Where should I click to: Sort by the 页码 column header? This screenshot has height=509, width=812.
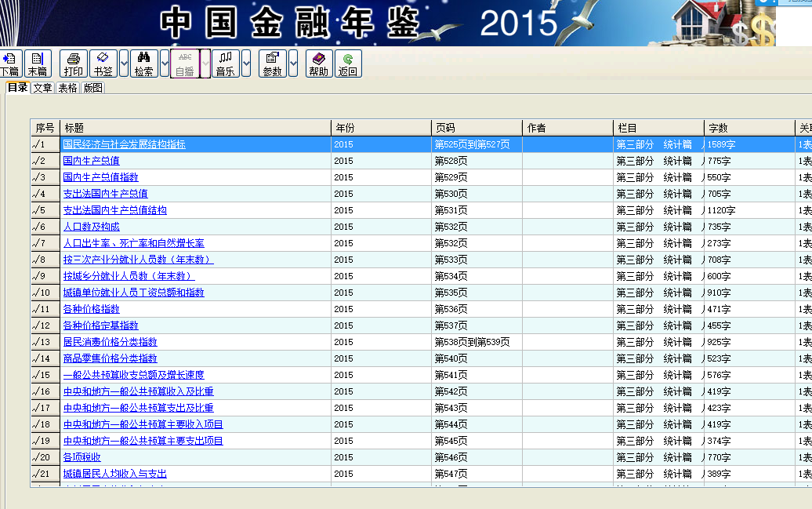point(477,128)
